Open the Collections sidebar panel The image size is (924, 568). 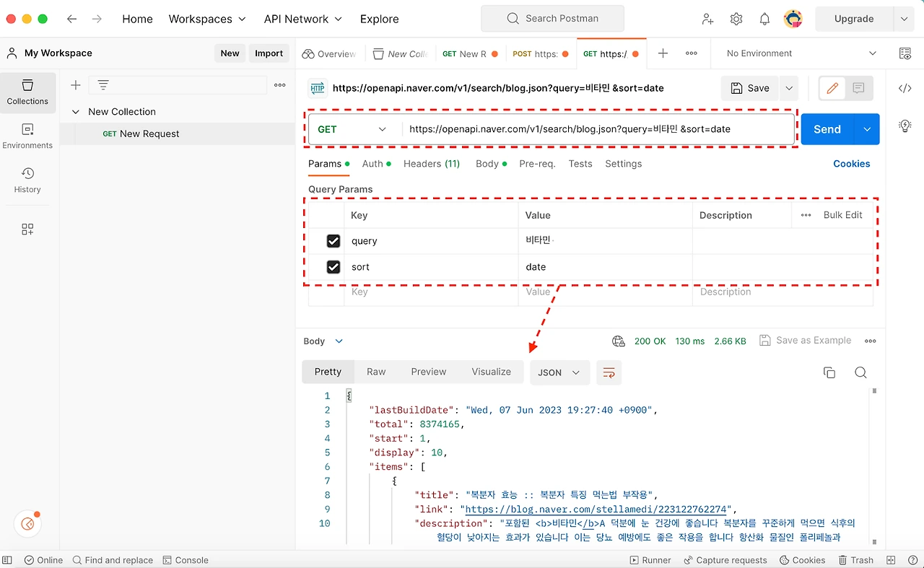coord(27,92)
